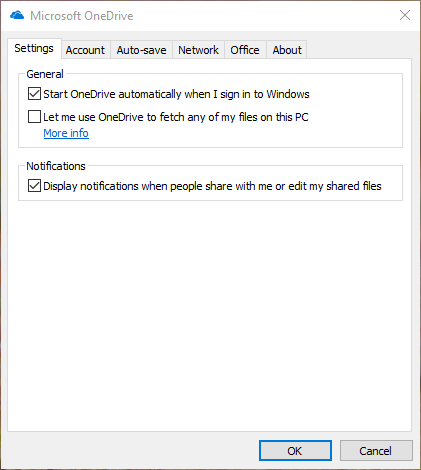Click the OneDrive cloud icon in title bar
The height and width of the screenshot is (470, 421).
click(x=17, y=15)
